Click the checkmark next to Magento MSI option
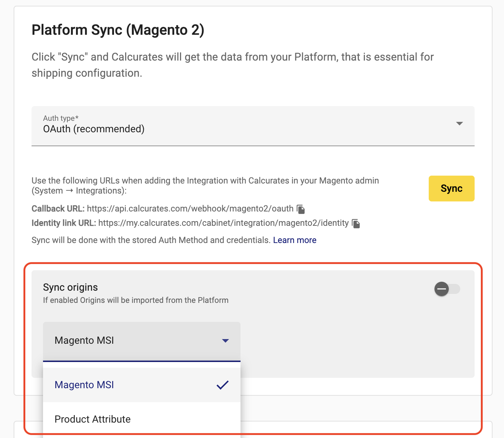 coord(223,385)
